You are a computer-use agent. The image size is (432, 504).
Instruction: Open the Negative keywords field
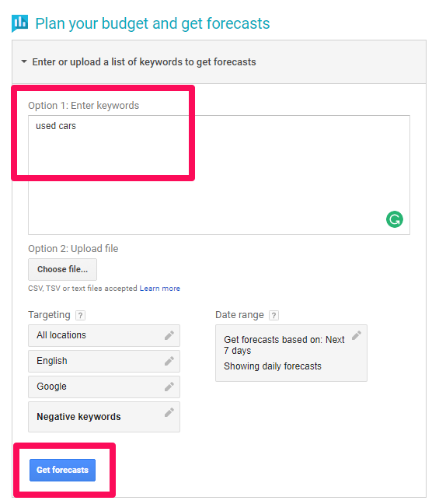coord(104,417)
